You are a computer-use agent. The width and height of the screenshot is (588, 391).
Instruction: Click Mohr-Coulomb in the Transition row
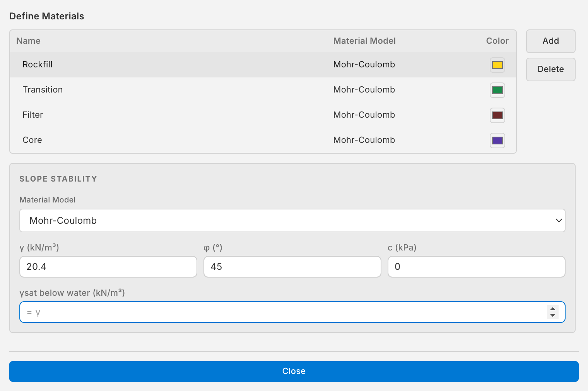[364, 90]
